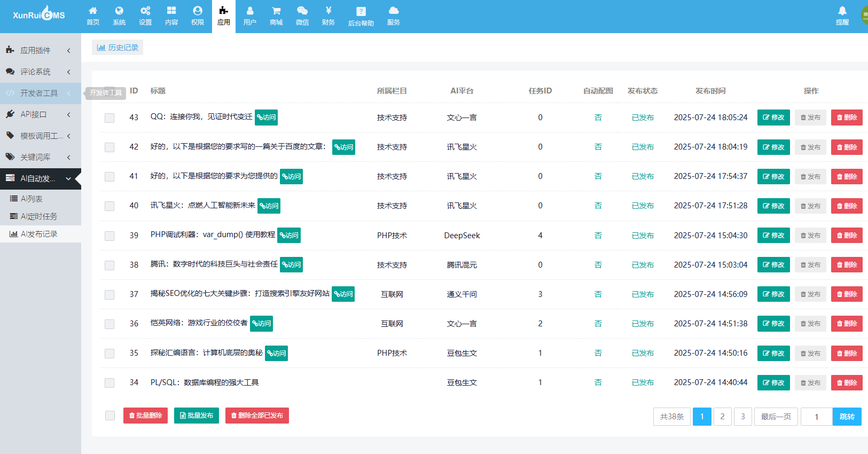
Task: Click 访问 link for 探秘汇编语言 row 35
Action: coord(276,353)
